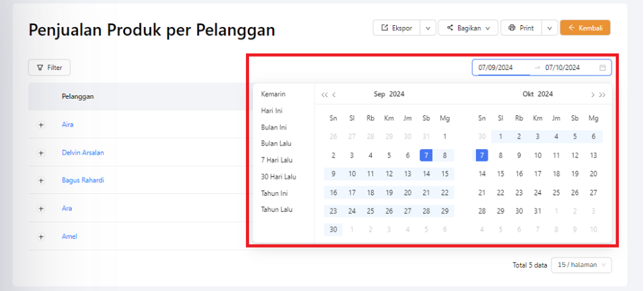Click the calendar icon in date range field
644x291 pixels.
click(602, 68)
